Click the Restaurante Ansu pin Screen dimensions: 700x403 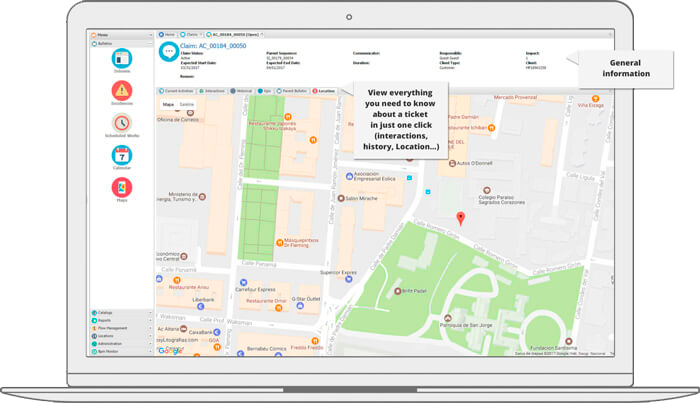pyautogui.click(x=177, y=280)
